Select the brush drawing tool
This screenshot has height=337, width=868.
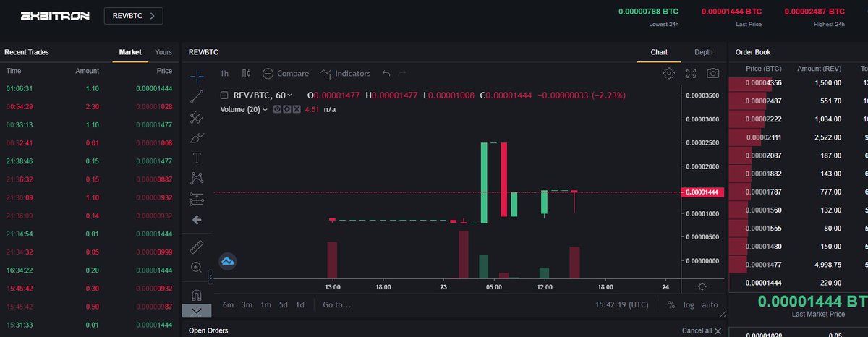(197, 137)
